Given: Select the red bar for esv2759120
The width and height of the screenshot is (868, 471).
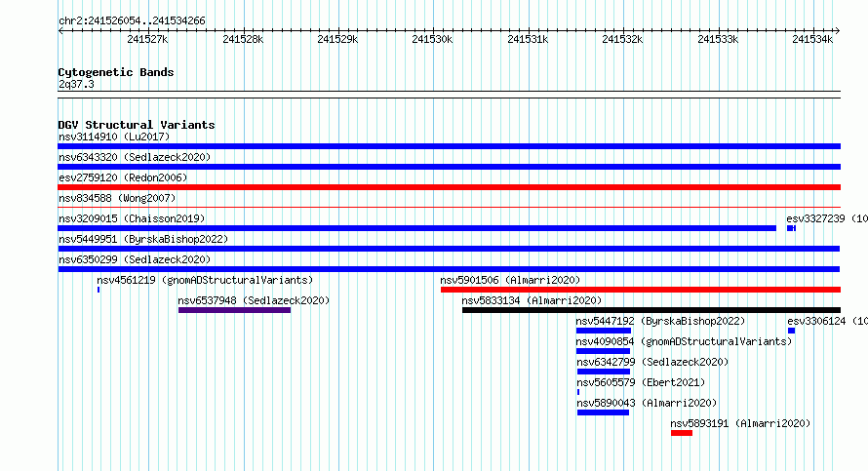Looking at the screenshot, I should tap(449, 187).
